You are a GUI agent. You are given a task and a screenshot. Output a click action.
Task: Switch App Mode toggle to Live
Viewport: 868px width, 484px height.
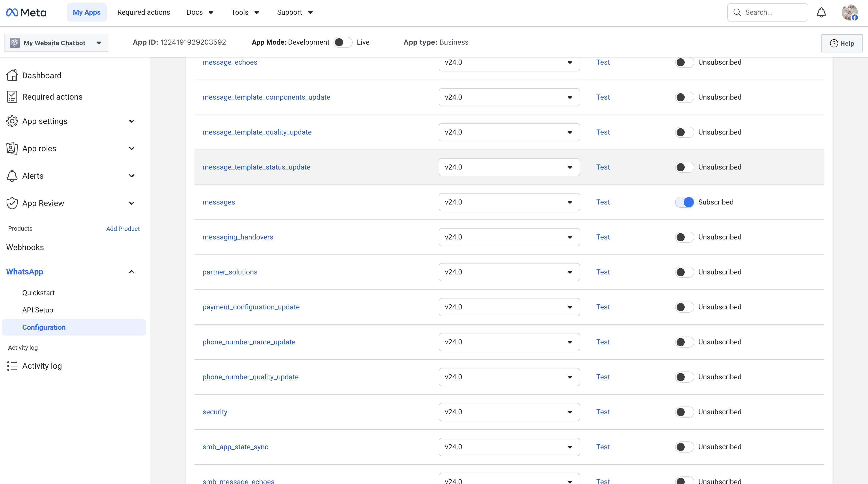(x=343, y=42)
